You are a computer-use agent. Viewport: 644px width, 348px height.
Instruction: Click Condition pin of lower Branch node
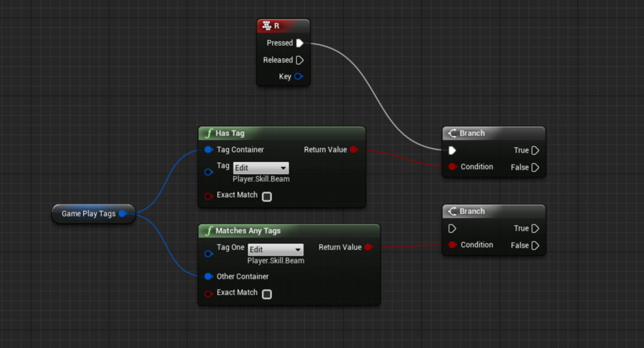click(x=453, y=244)
